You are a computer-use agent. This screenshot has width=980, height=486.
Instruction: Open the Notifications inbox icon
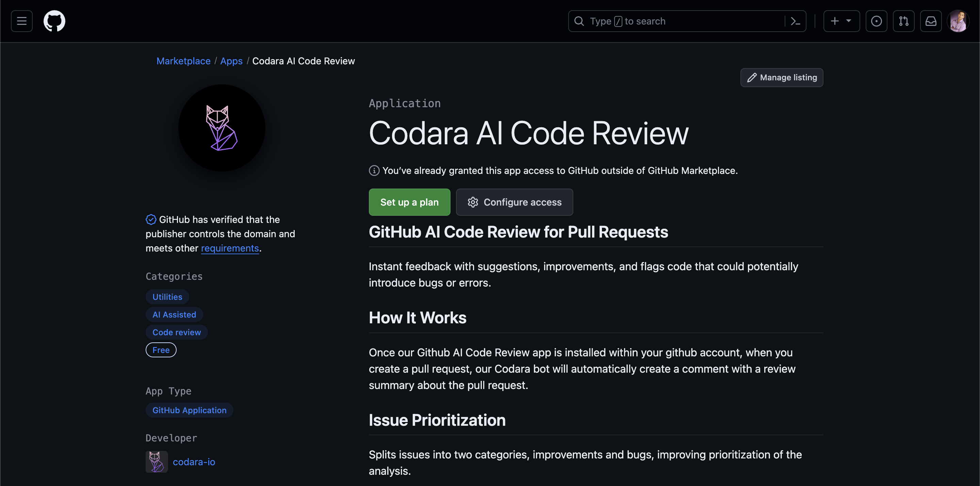pyautogui.click(x=931, y=21)
